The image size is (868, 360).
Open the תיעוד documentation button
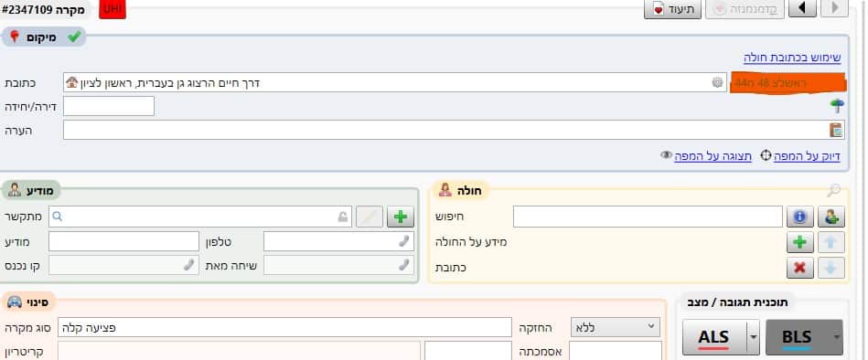pyautogui.click(x=672, y=9)
